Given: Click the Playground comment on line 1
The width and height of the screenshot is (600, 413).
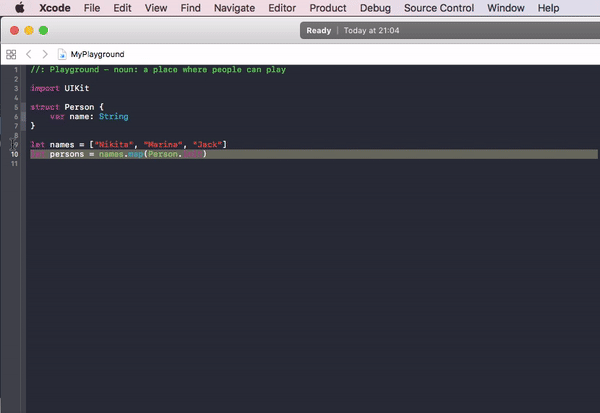Looking at the screenshot, I should pos(158,70).
